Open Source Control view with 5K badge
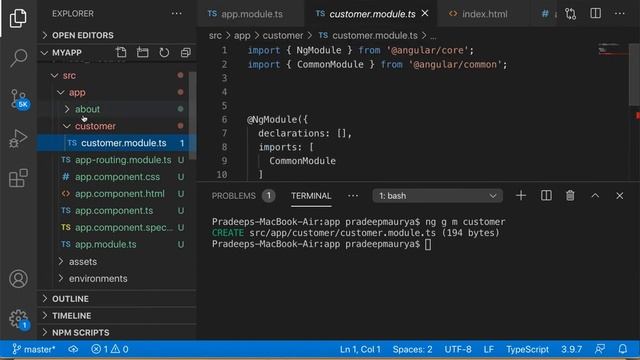Image resolution: width=640 pixels, height=360 pixels. tap(18, 98)
